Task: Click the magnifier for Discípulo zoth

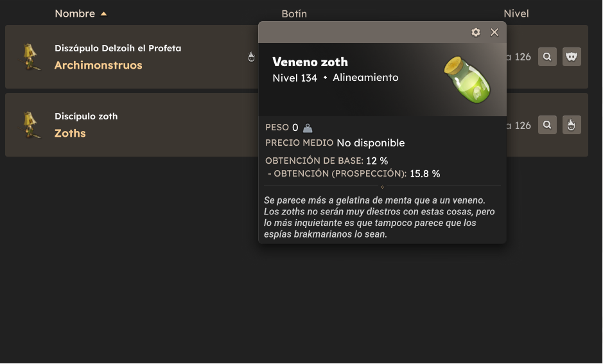Action: 547,125
